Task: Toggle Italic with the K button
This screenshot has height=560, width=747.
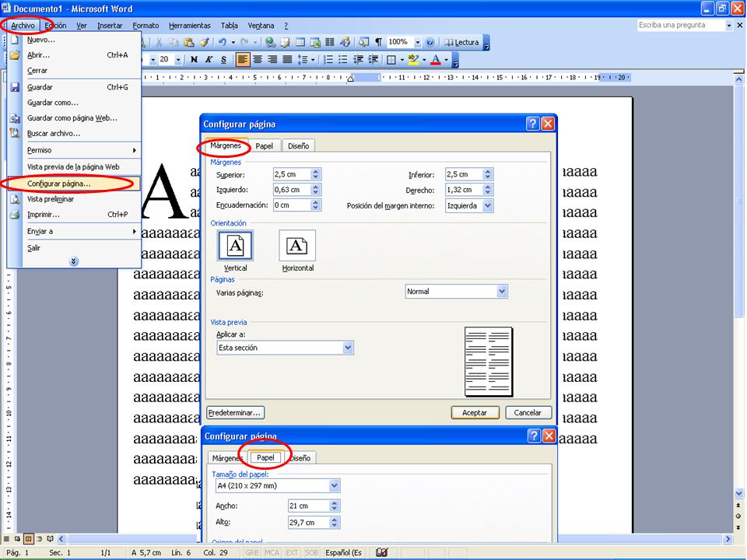Action: tap(209, 60)
